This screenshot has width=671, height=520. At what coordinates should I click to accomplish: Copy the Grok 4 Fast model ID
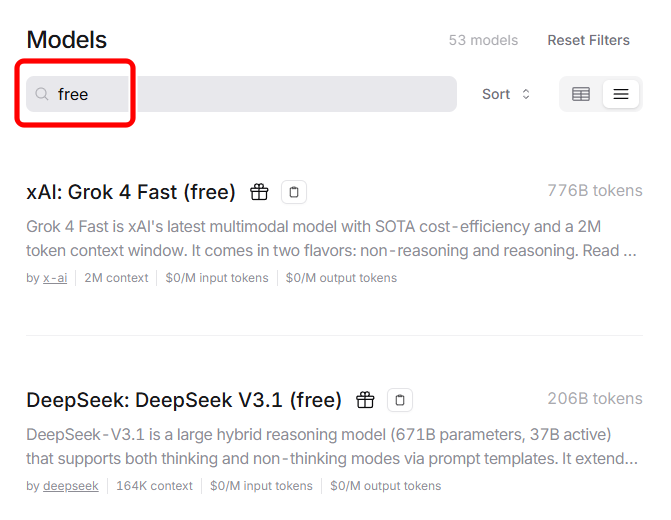[293, 192]
